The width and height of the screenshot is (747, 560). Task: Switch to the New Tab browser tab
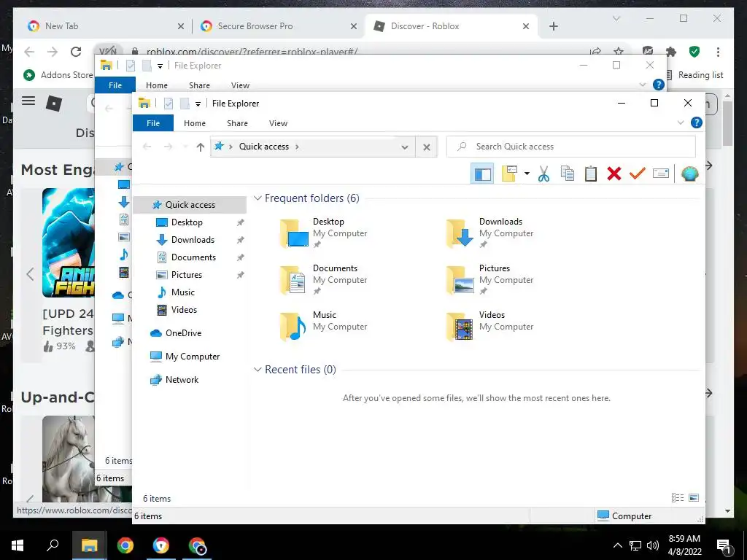(x=106, y=26)
